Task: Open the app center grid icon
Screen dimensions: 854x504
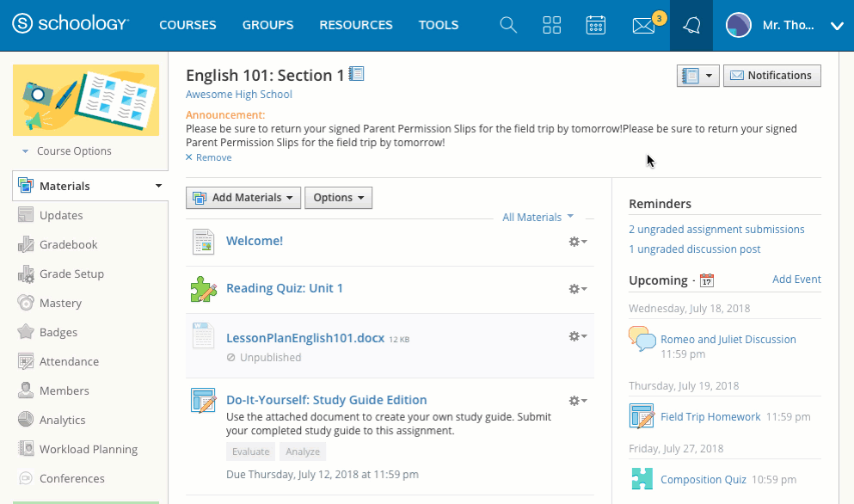Action: [552, 25]
